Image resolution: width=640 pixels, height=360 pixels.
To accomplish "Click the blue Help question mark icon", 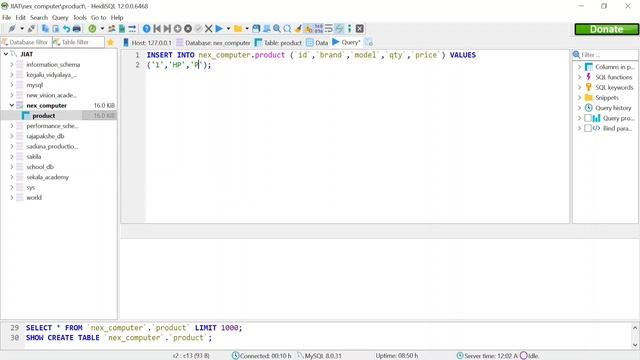I will click(x=147, y=29).
